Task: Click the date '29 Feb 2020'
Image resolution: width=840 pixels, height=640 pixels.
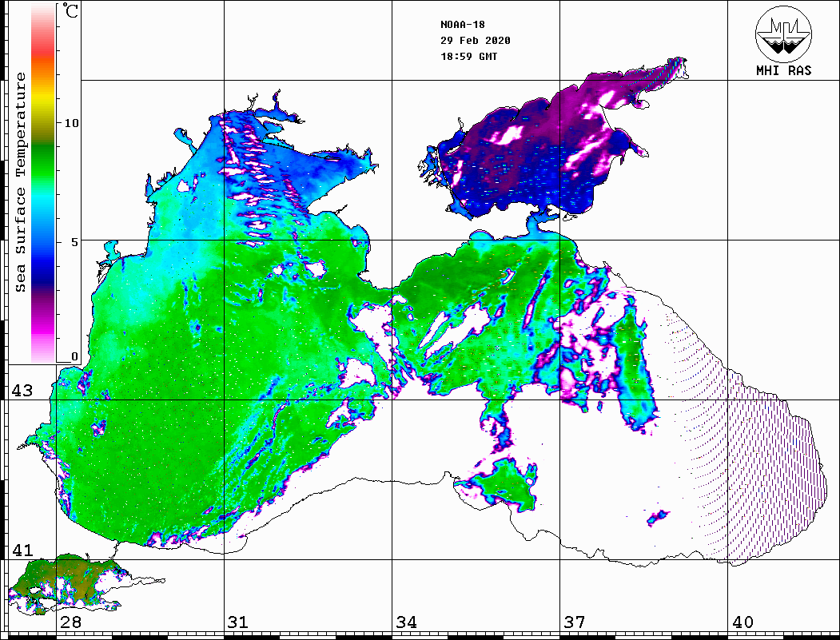Action: click(476, 41)
